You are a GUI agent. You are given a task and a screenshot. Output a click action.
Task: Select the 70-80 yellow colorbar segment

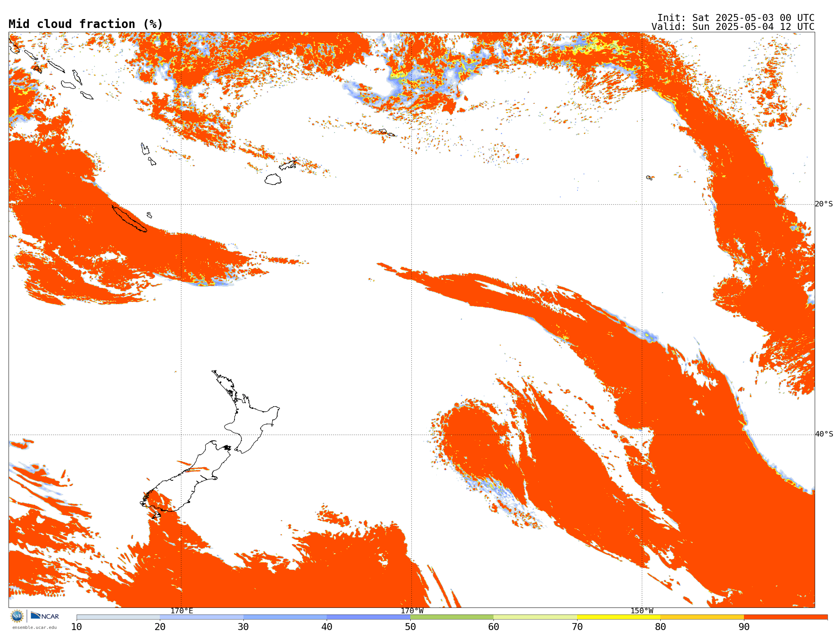coord(619,617)
